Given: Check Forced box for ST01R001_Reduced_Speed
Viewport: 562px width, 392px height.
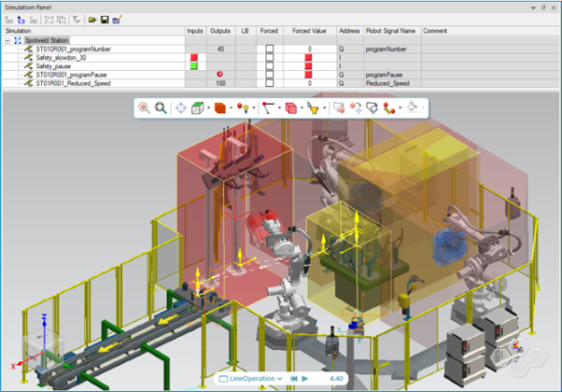Looking at the screenshot, I should click(270, 83).
